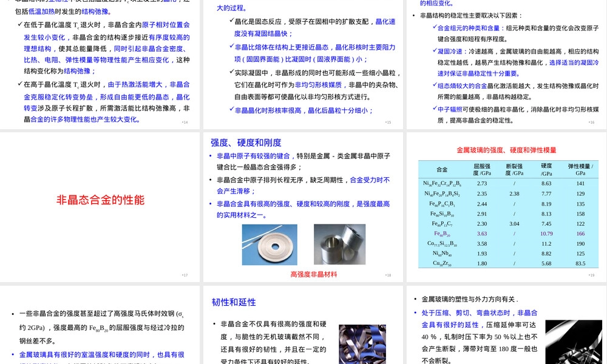Select the slide starting 金属玻璃的塑性与外力方向有关

pyautogui.click(x=506, y=325)
